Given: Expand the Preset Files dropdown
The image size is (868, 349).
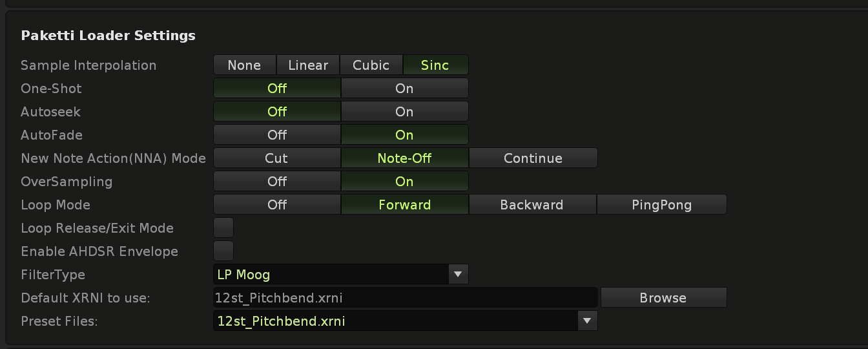Looking at the screenshot, I should [x=587, y=321].
